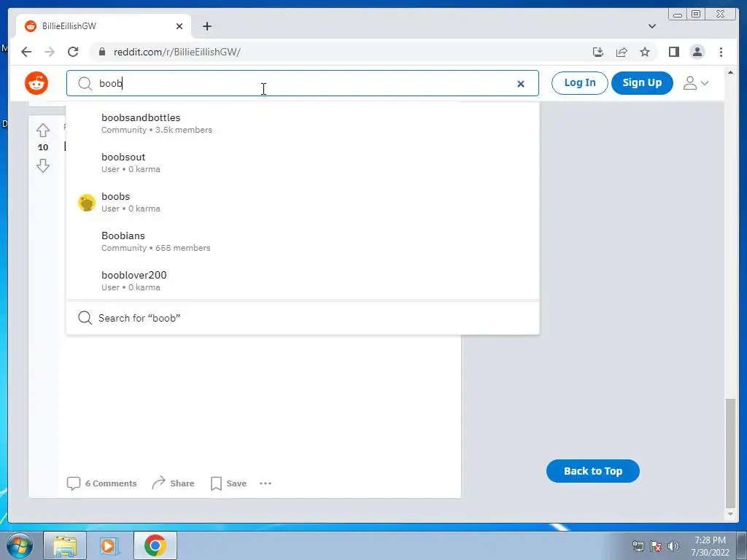The width and height of the screenshot is (747, 560).
Task: Click the page scrollbar thumb
Action: coord(729,454)
